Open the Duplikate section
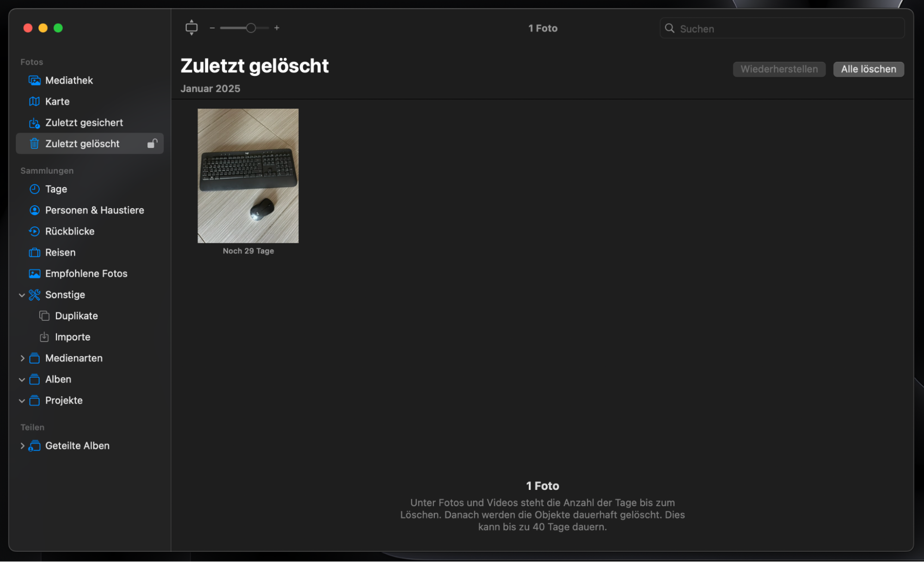The image size is (924, 562). [76, 316]
